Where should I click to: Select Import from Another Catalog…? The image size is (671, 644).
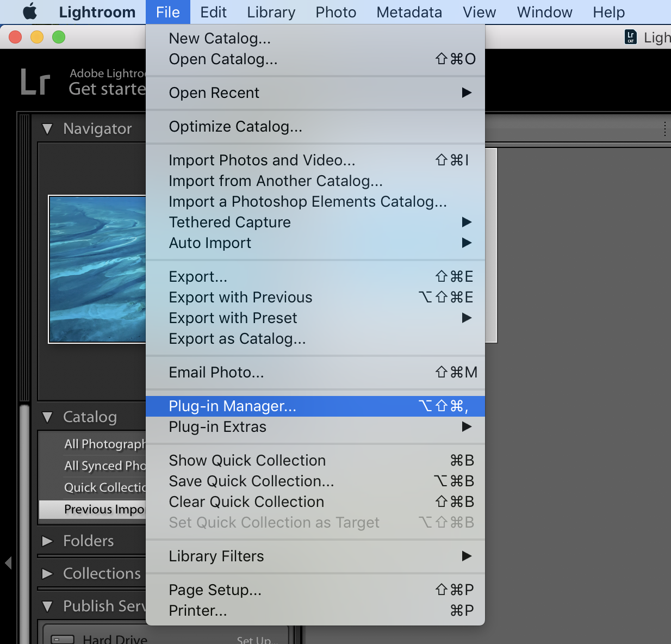coord(315,181)
